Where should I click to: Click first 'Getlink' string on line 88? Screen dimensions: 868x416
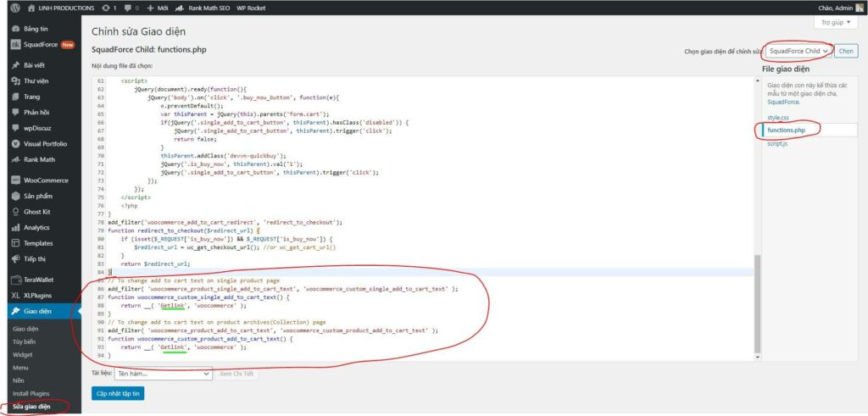[171, 305]
